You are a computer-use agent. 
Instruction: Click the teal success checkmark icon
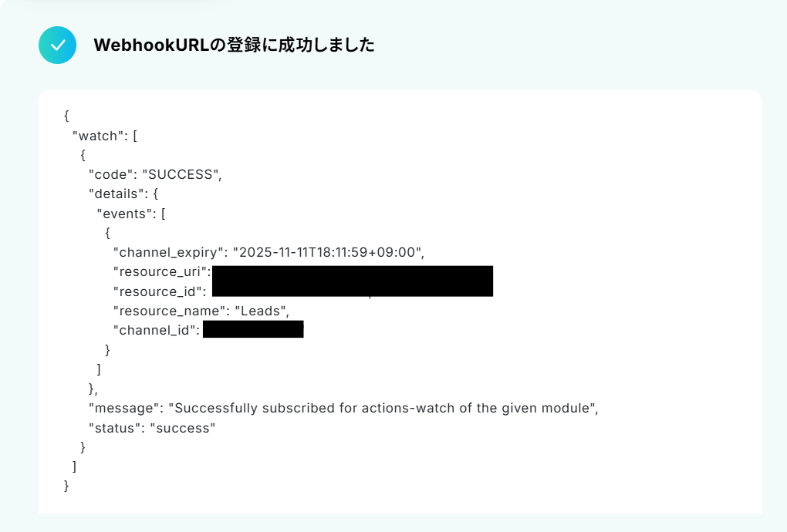click(x=57, y=45)
